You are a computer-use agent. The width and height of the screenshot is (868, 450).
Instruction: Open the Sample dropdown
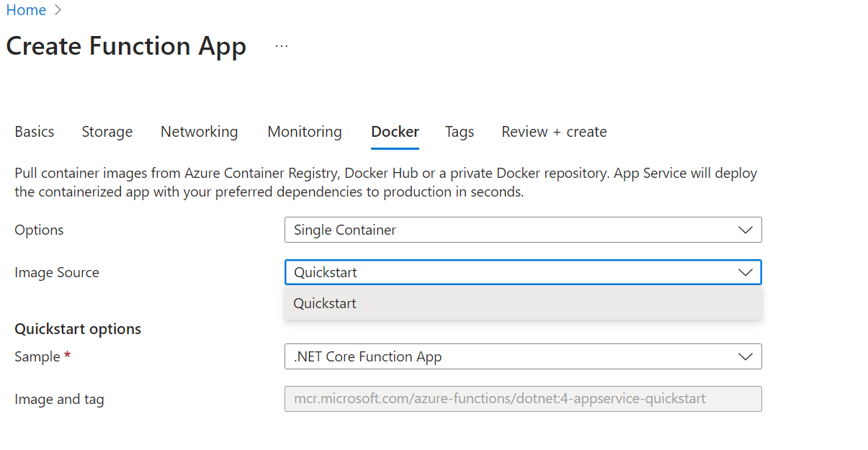(504, 356)
